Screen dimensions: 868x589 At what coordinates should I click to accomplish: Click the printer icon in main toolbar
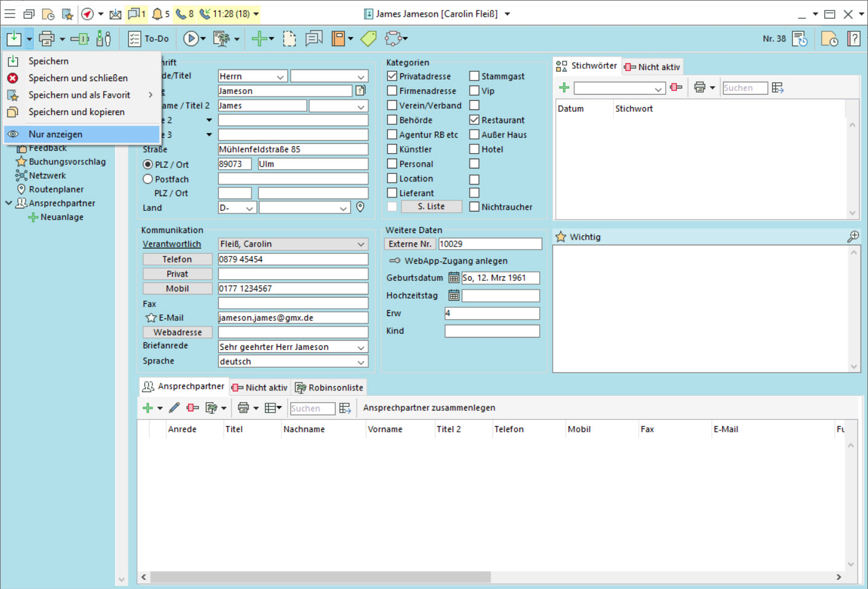47,39
